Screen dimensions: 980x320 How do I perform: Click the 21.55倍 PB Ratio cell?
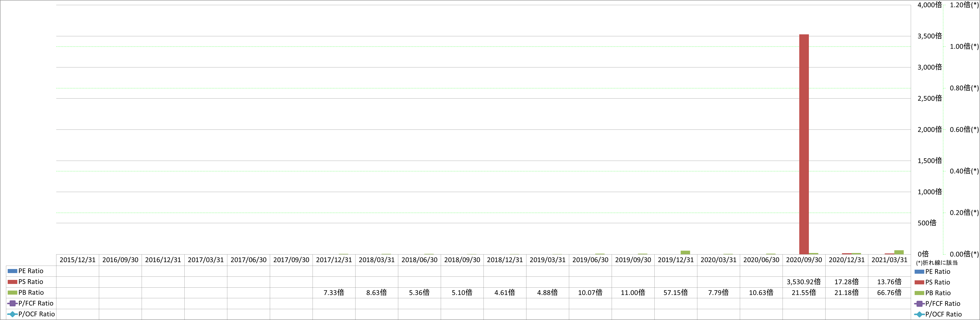[804, 293]
